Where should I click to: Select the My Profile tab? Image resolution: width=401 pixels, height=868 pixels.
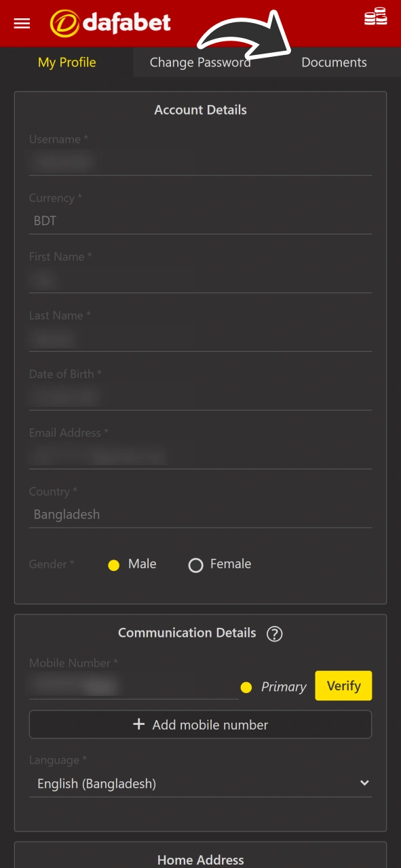pyautogui.click(x=66, y=62)
